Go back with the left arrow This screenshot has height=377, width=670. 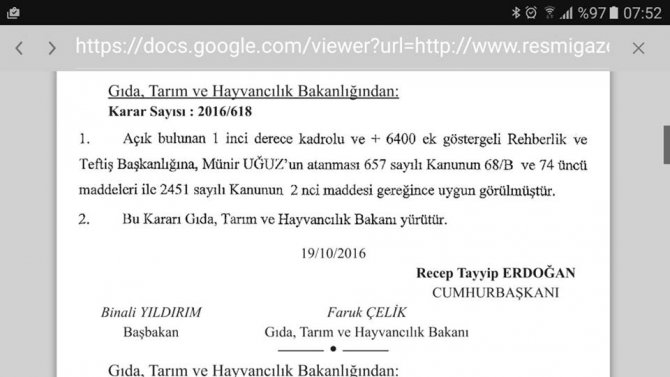click(x=19, y=48)
